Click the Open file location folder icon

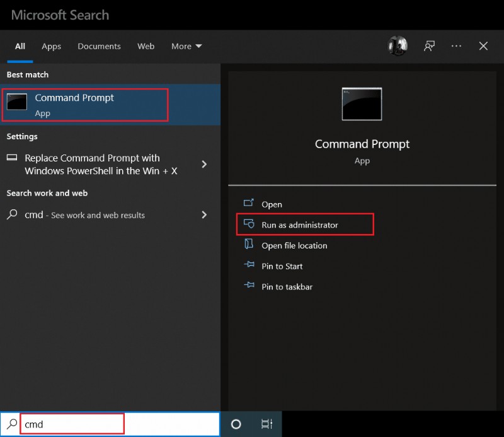(250, 245)
